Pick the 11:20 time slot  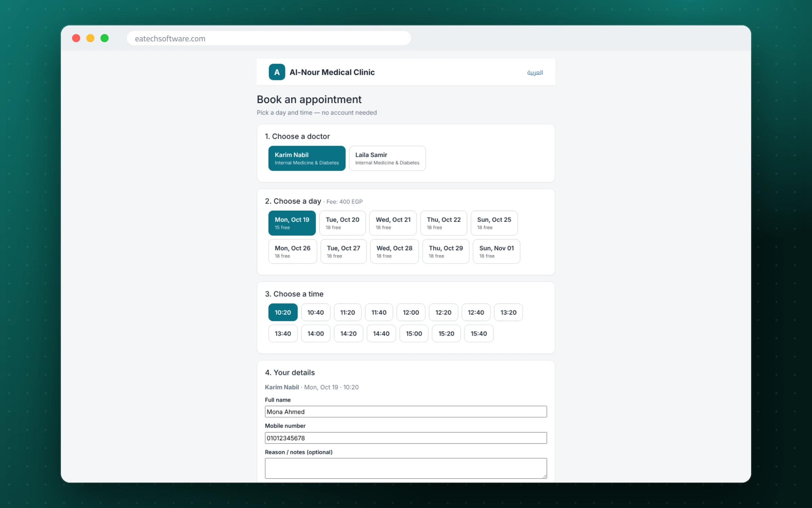(x=347, y=312)
